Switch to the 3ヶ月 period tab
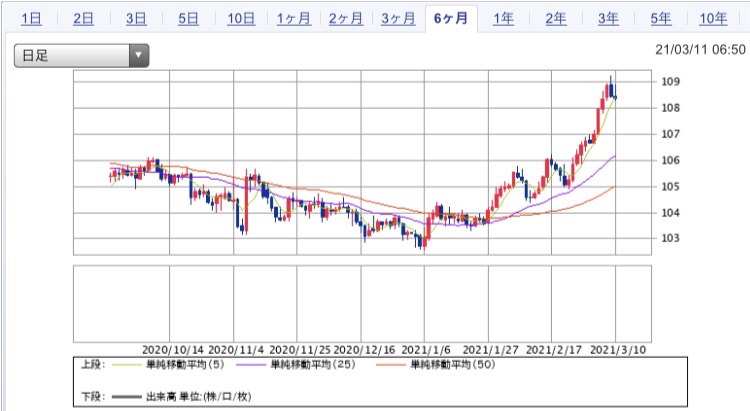 [398, 19]
